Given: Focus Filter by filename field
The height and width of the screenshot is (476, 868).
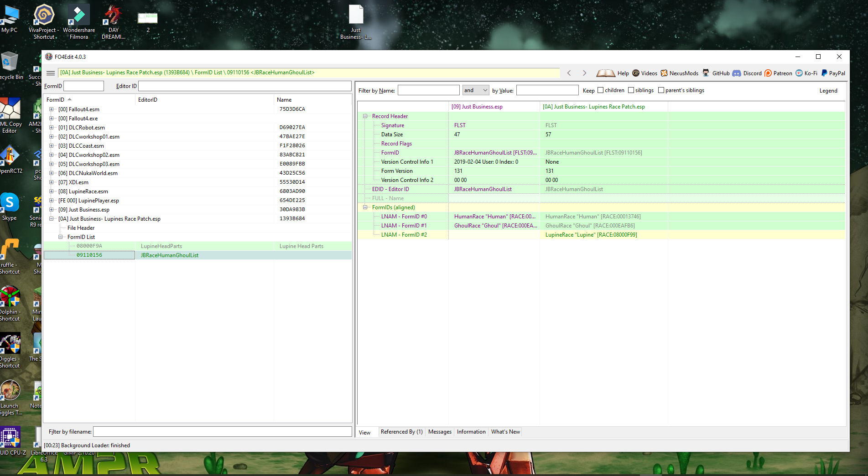Looking at the screenshot, I should pyautogui.click(x=223, y=432).
